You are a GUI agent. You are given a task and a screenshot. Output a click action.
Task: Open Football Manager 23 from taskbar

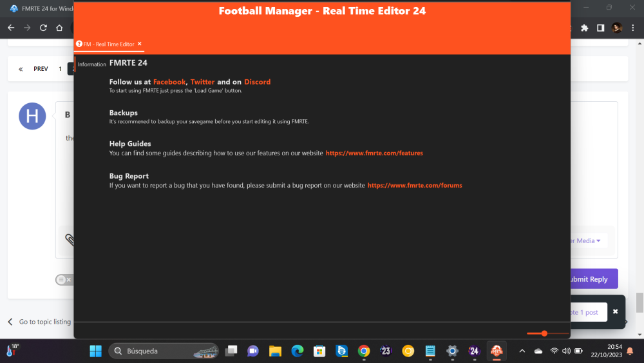coord(386,351)
